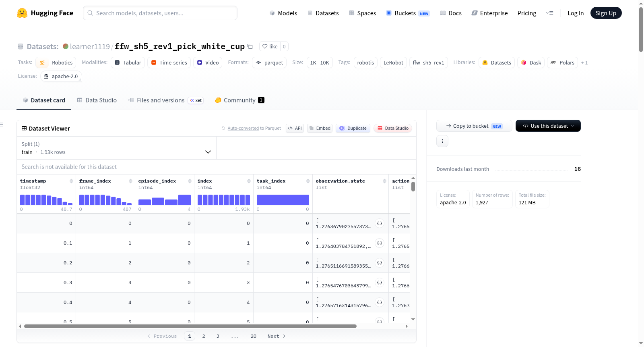This screenshot has height=347, width=644.
Task: Switch to the Dataset card tab
Action: (x=44, y=100)
